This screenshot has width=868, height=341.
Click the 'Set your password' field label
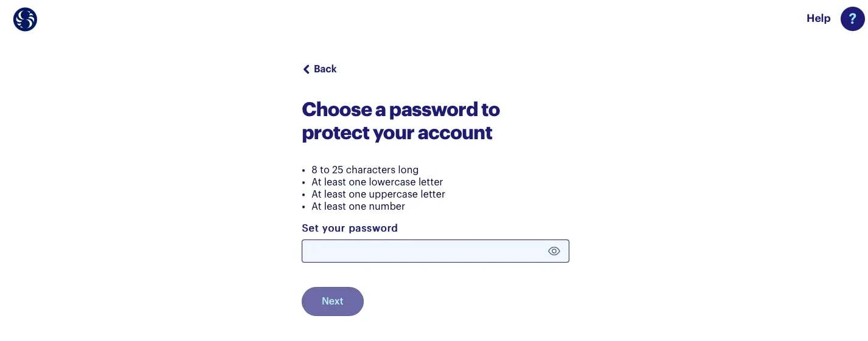[x=350, y=228]
